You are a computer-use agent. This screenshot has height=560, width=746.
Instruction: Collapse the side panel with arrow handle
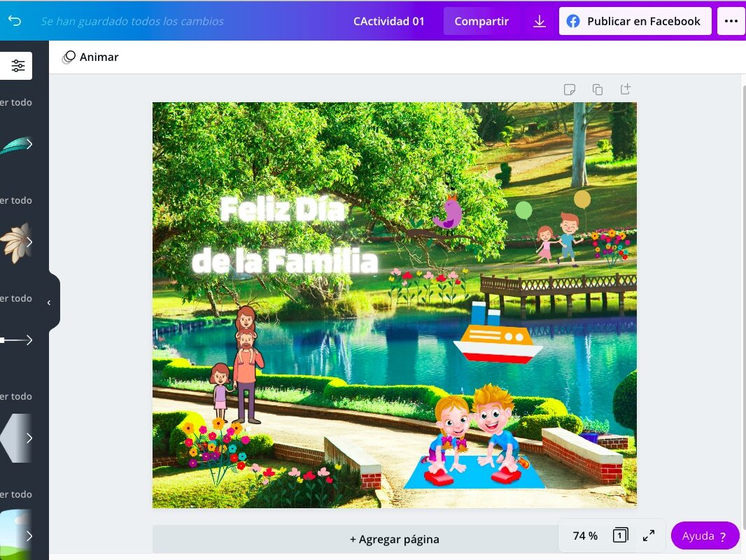click(49, 302)
